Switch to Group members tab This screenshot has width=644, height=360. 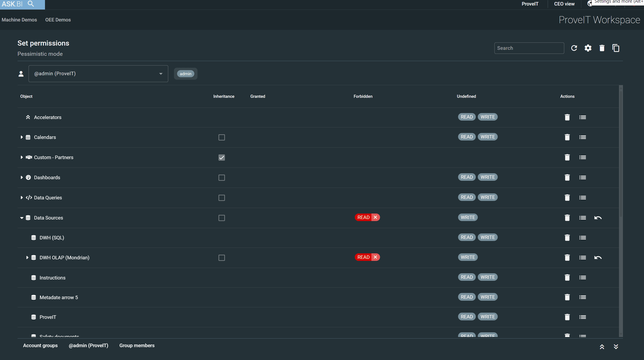tap(137, 345)
